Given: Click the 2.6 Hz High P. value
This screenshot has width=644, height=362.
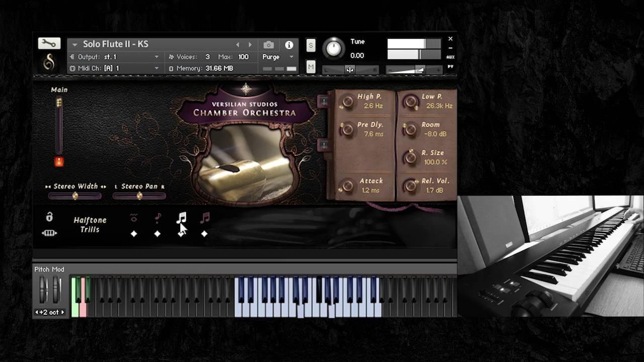Looking at the screenshot, I should click(x=373, y=106).
